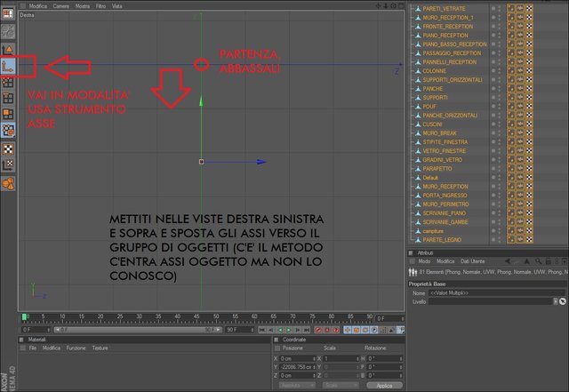Screen dimensions: 569x392
Task: Click the Livello picker arrow icon
Action: coord(563,301)
